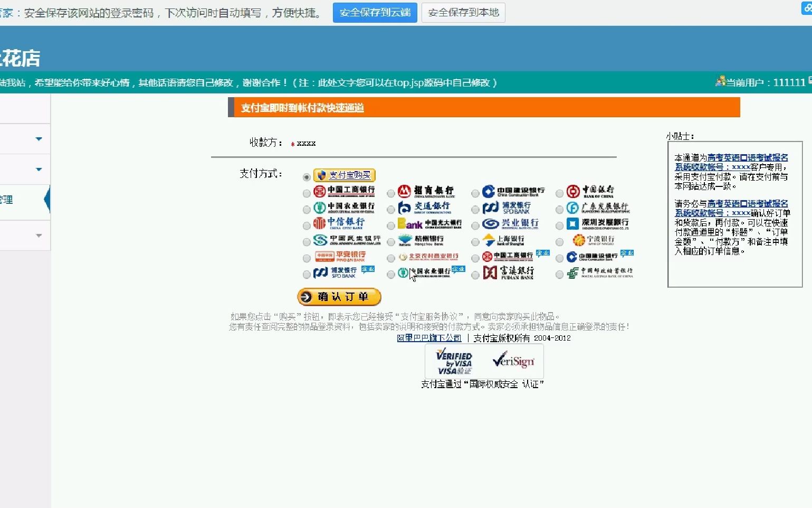Click the VeriSign certification logo

[x=513, y=361]
